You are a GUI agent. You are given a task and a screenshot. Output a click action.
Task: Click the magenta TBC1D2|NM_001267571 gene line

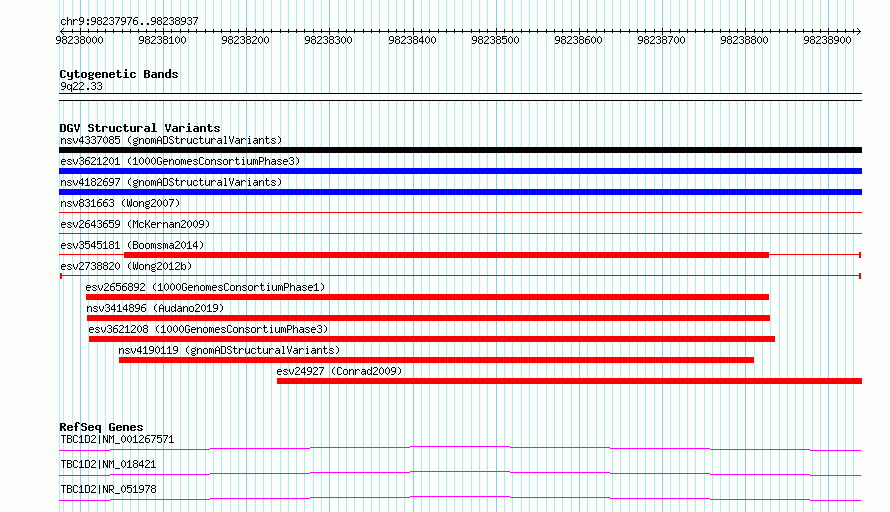pyautogui.click(x=460, y=448)
